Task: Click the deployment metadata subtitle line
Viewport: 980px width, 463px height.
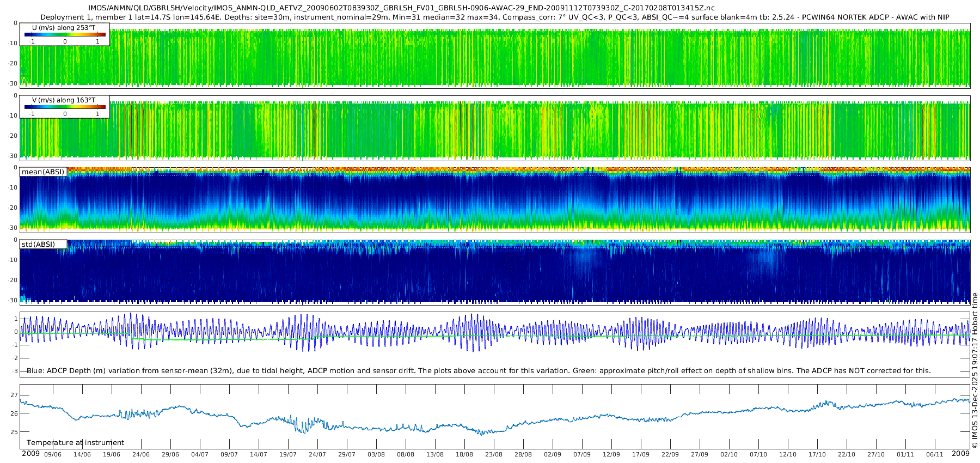Action: tap(494, 17)
